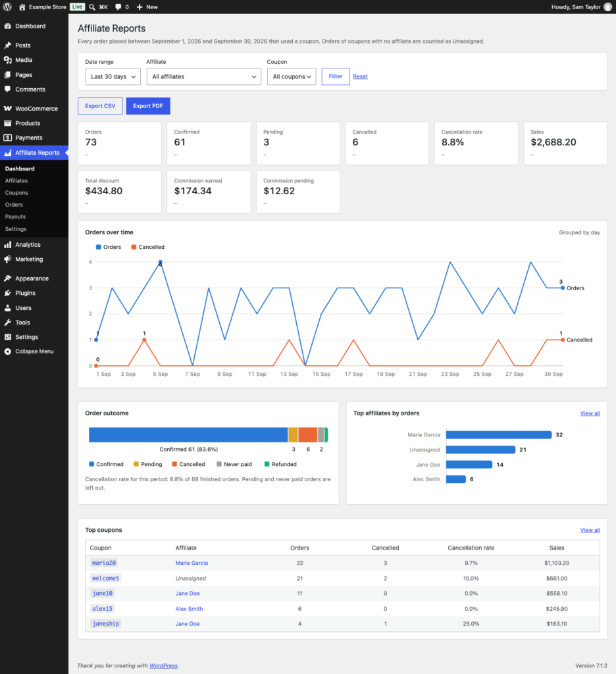Viewport: 616px width, 674px height.
Task: Click the Products box icon
Action: tap(8, 123)
